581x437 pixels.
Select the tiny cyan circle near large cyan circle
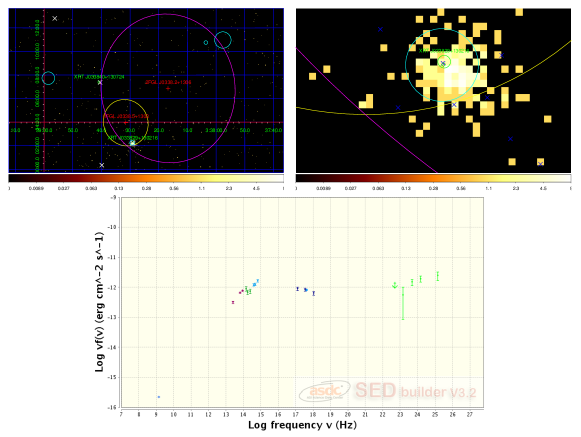click(206, 43)
